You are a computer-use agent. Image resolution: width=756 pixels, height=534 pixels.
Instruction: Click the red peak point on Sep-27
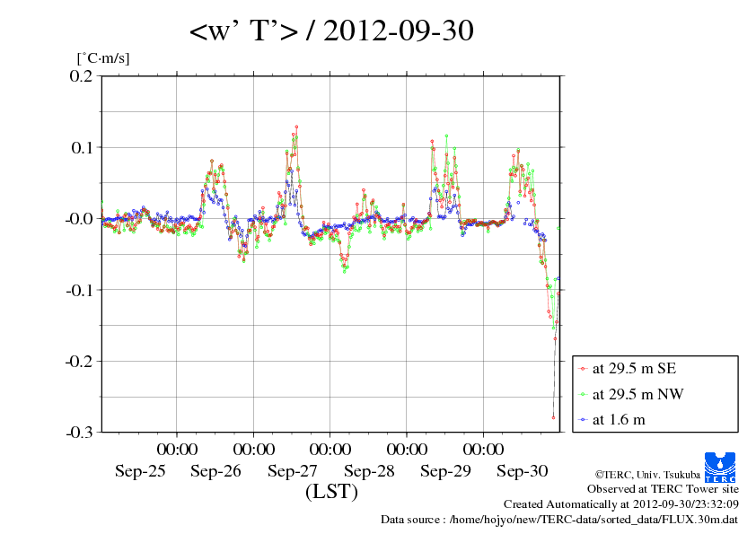point(296,127)
